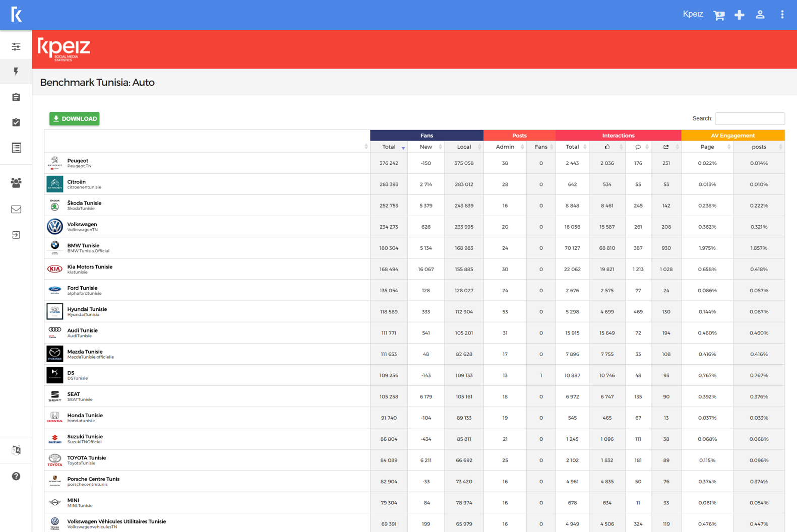Sort by AV Engagement posts column
The width and height of the screenshot is (797, 532).
point(759,147)
